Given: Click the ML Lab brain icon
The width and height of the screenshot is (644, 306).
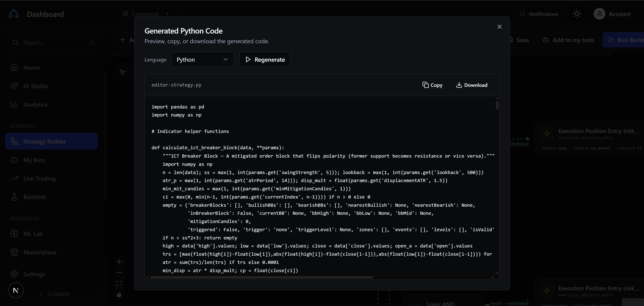Looking at the screenshot, I should [14, 234].
